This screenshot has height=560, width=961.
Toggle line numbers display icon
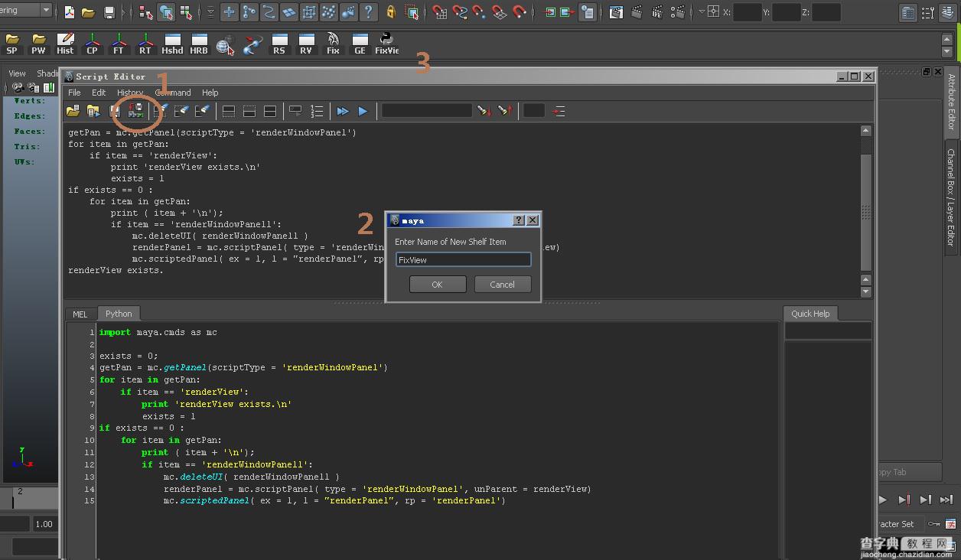pos(317,112)
